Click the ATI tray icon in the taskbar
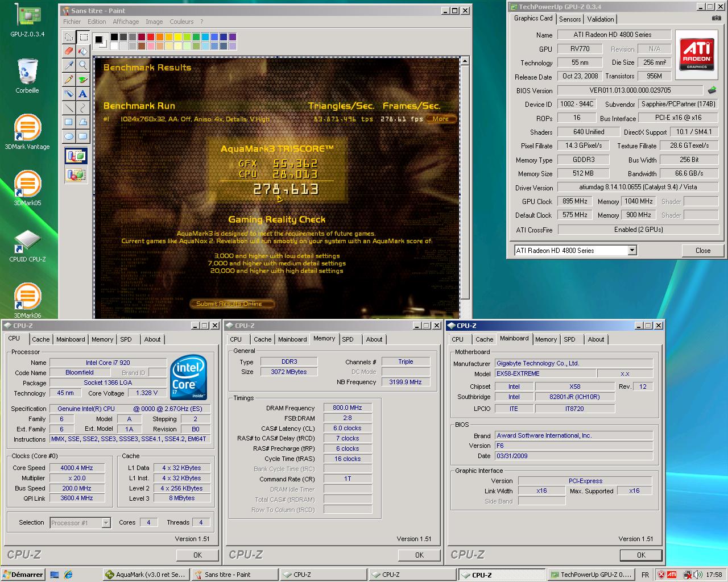This screenshot has width=728, height=582. 672,575
